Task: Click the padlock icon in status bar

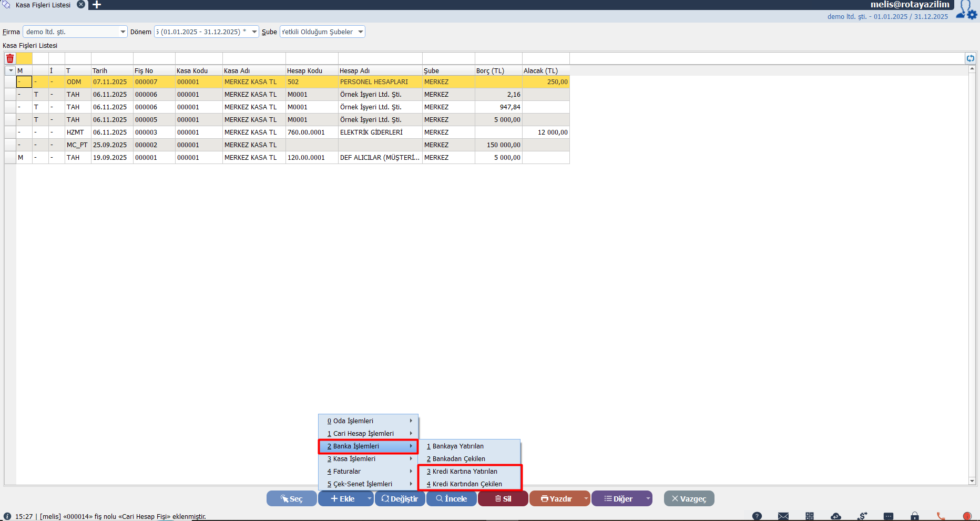Action: [915, 516]
